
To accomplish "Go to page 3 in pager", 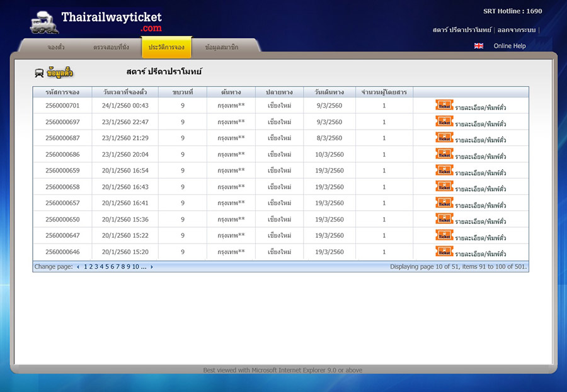I will (x=96, y=267).
